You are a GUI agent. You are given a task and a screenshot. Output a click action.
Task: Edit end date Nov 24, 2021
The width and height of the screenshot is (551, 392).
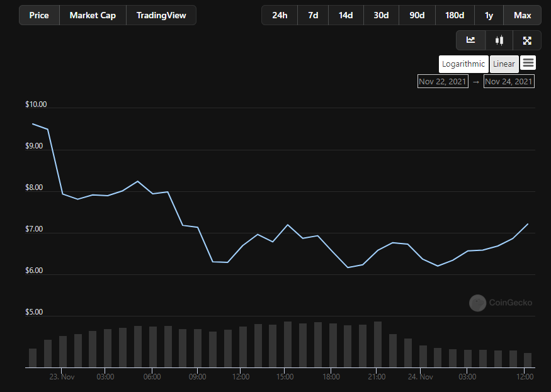509,81
